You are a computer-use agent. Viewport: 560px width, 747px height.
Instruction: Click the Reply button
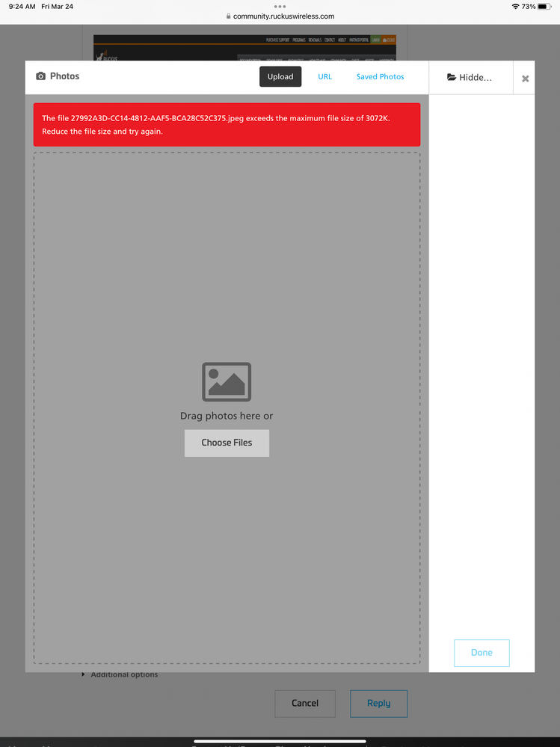click(x=378, y=703)
